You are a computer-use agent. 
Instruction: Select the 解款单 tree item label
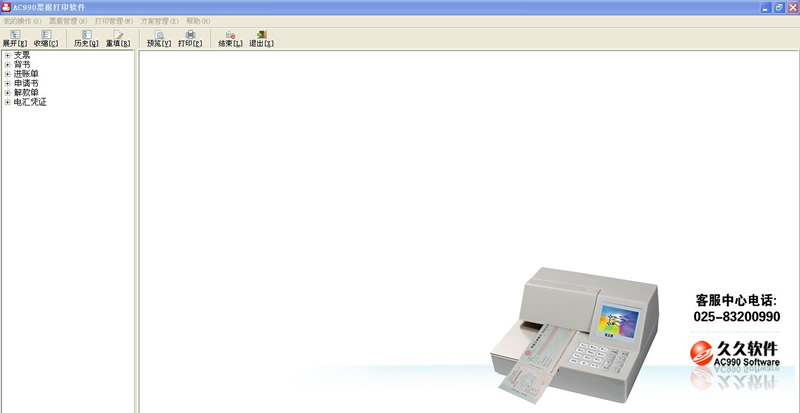(x=26, y=92)
